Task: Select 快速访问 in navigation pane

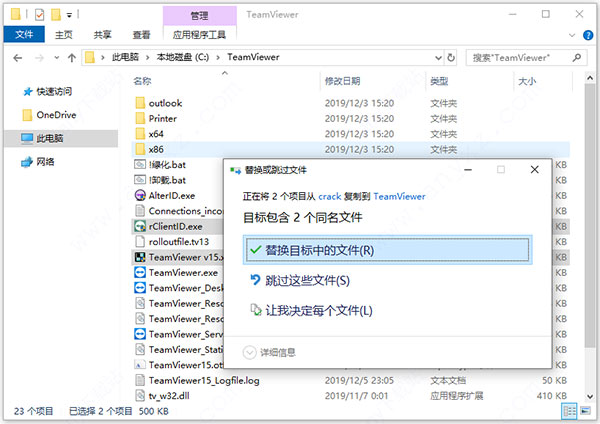Action: point(47,91)
